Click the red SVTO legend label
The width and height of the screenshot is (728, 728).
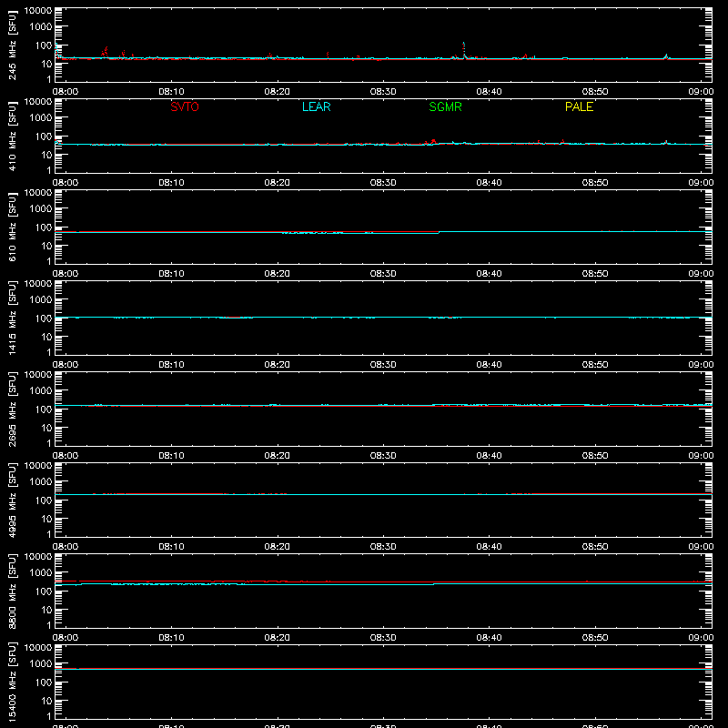point(185,106)
